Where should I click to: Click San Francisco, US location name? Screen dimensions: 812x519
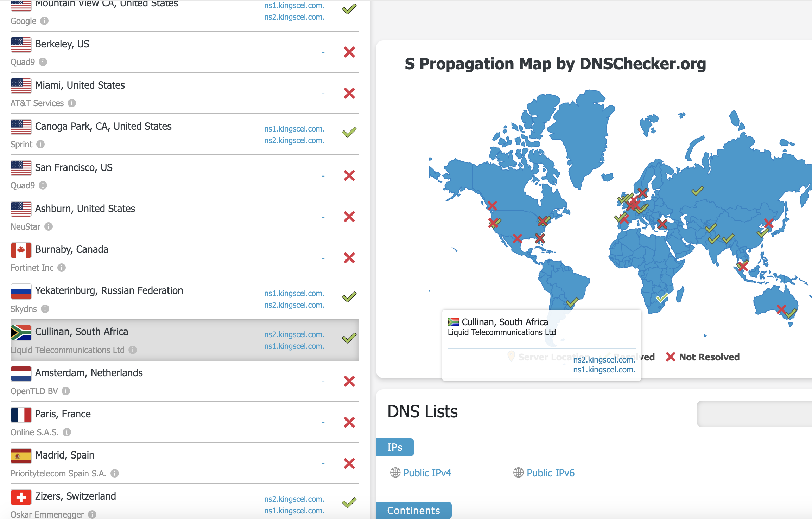coord(74,167)
